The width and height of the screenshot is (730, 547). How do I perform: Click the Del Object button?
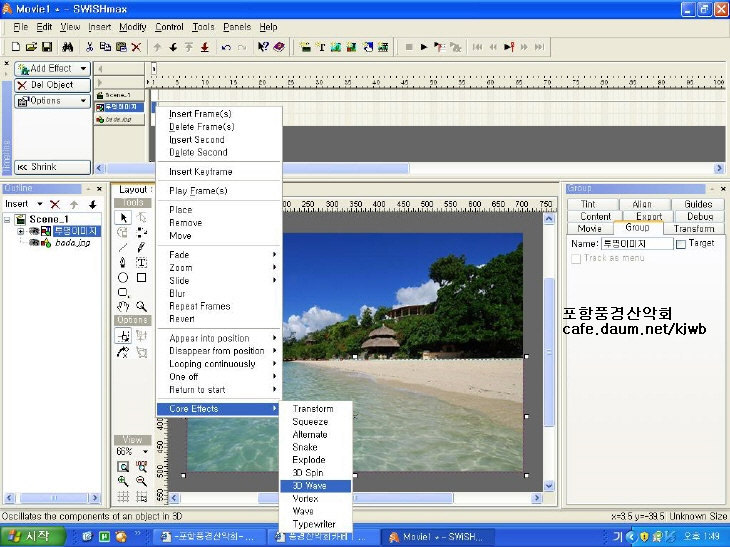coord(52,85)
